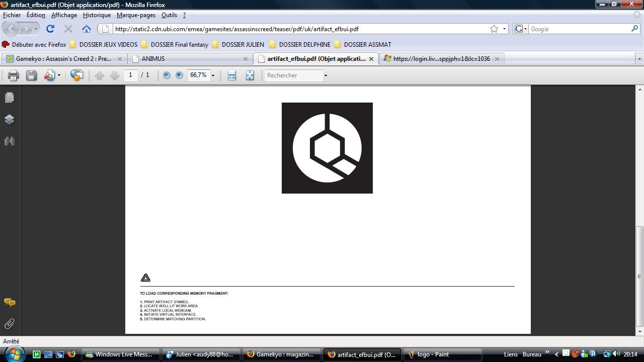Open the Affichage menu

[64, 15]
